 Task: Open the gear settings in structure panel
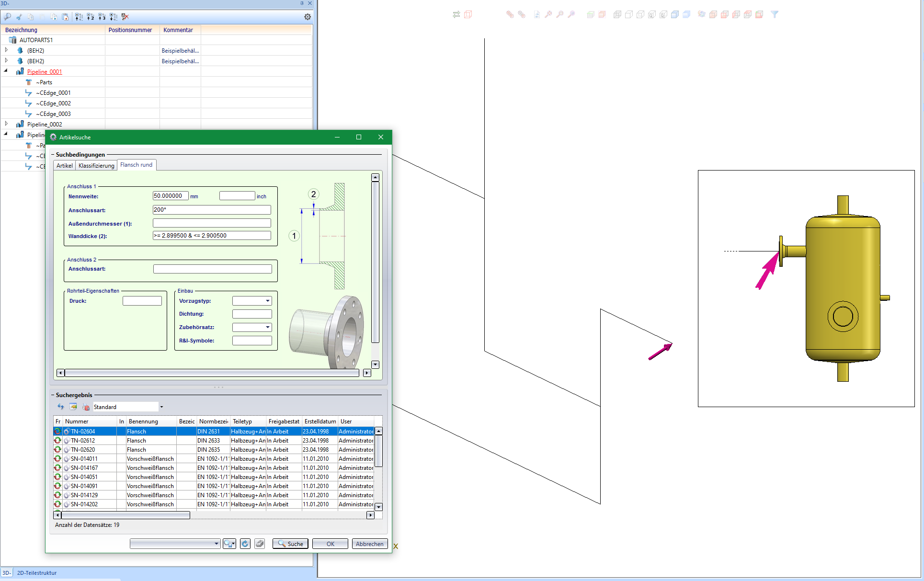308,17
